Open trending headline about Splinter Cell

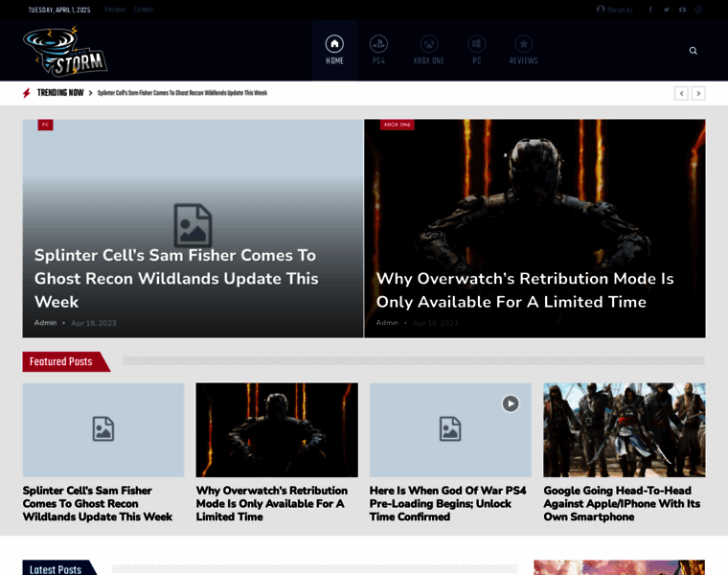coord(182,93)
